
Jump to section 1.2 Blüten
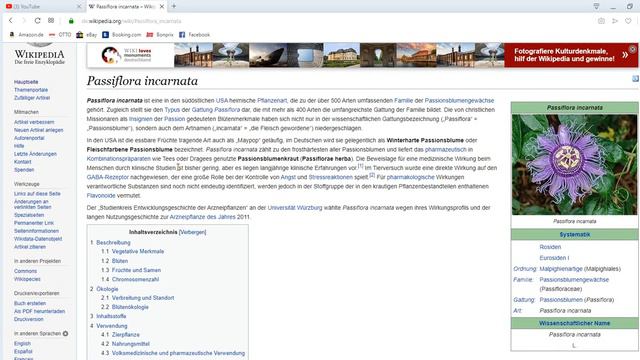(x=120, y=261)
